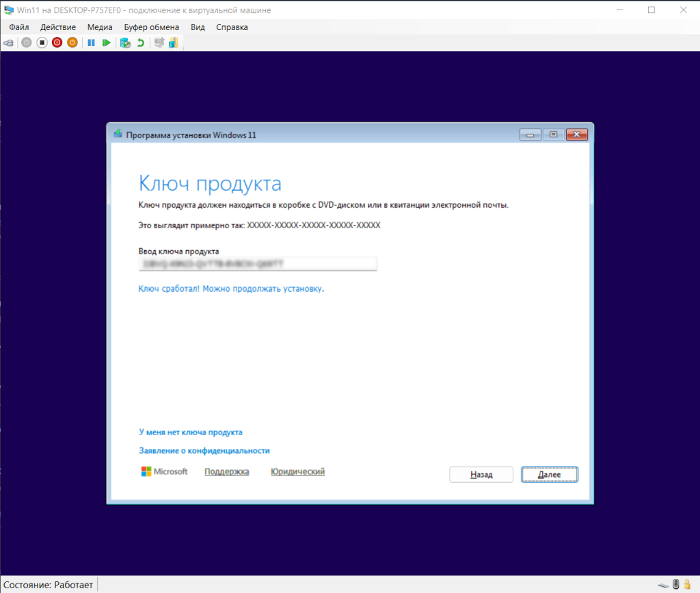Click 'Состояние: Работает' status text

point(49,585)
